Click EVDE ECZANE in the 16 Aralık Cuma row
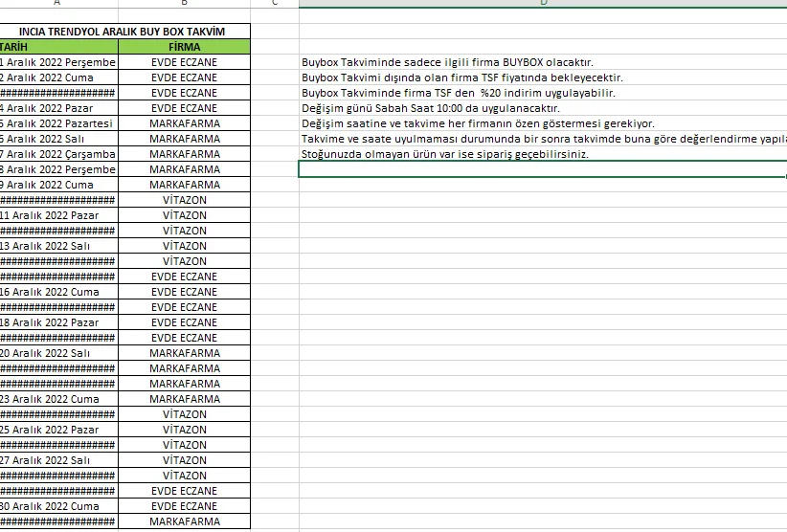Image resolution: width=787 pixels, height=532 pixels. coord(184,292)
